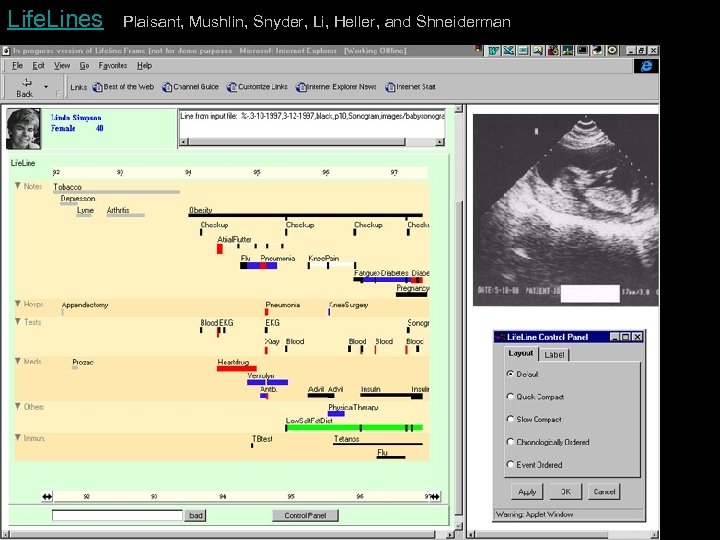Click the Internet Explorer logo throbber

pos(647,66)
